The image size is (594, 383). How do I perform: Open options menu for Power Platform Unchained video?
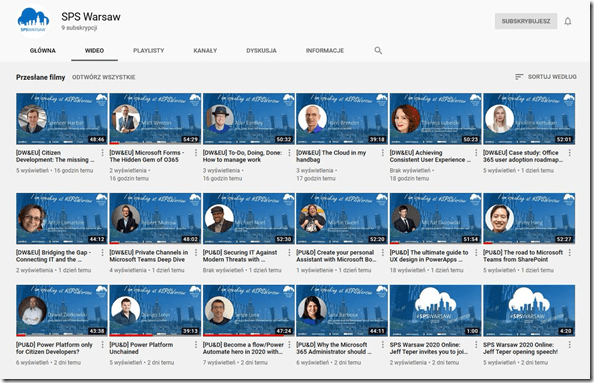(x=196, y=345)
